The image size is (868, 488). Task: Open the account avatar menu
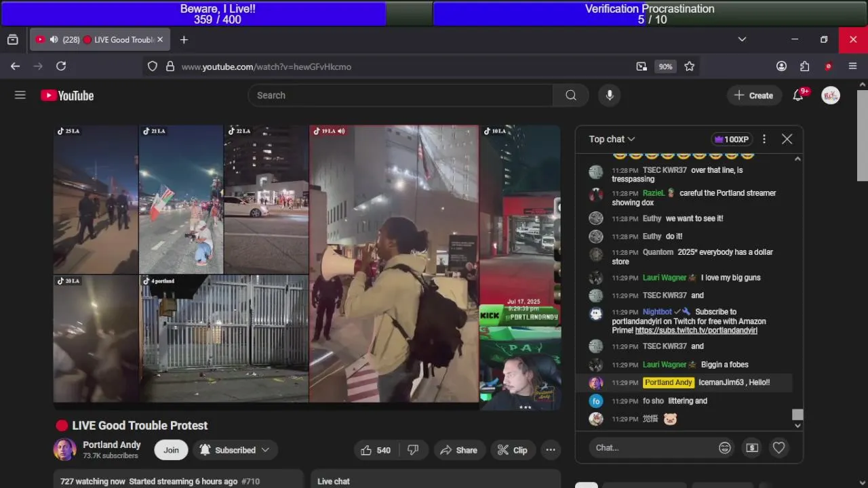point(831,96)
